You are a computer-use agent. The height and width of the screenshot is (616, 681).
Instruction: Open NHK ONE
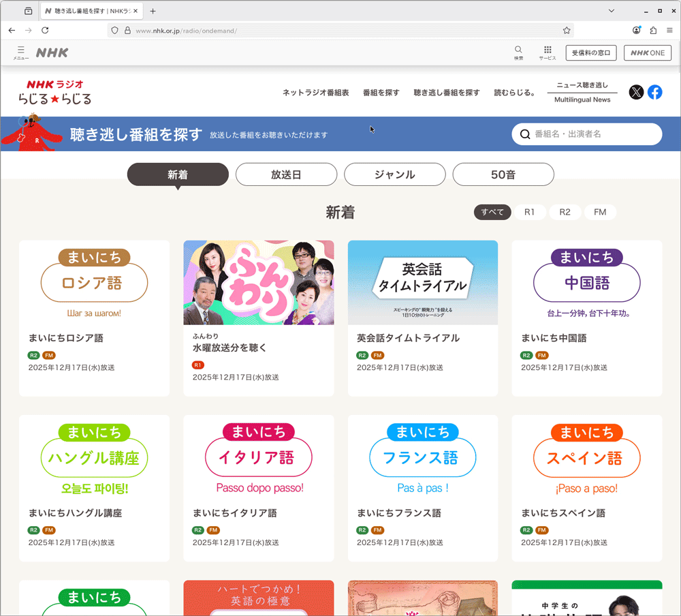click(647, 52)
